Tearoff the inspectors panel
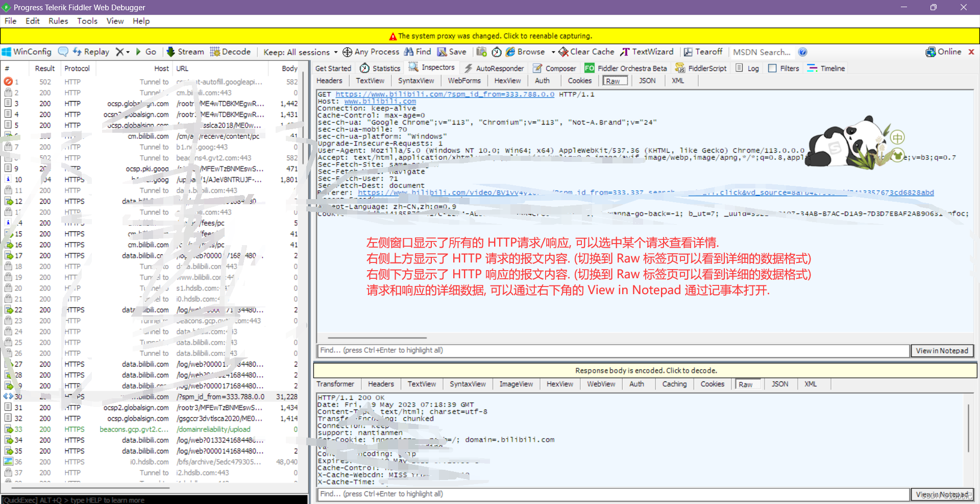 [x=703, y=52]
